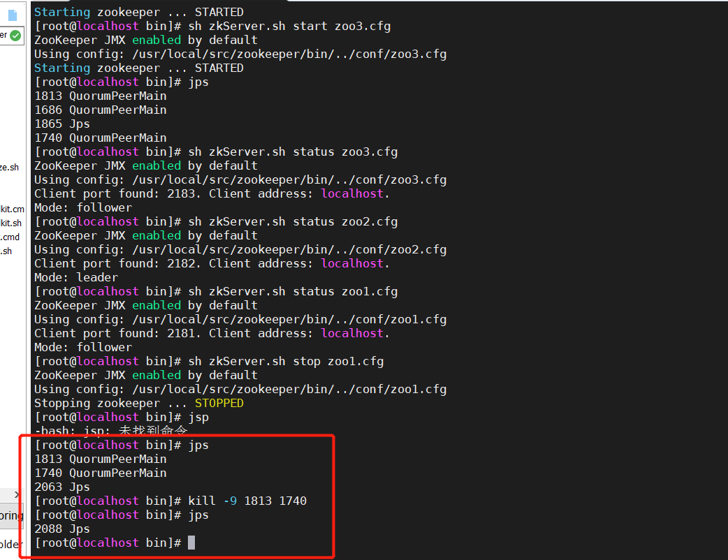
Task: Click the 'sh zkServer.sh status zoo2.cfg' command
Action: (293, 222)
